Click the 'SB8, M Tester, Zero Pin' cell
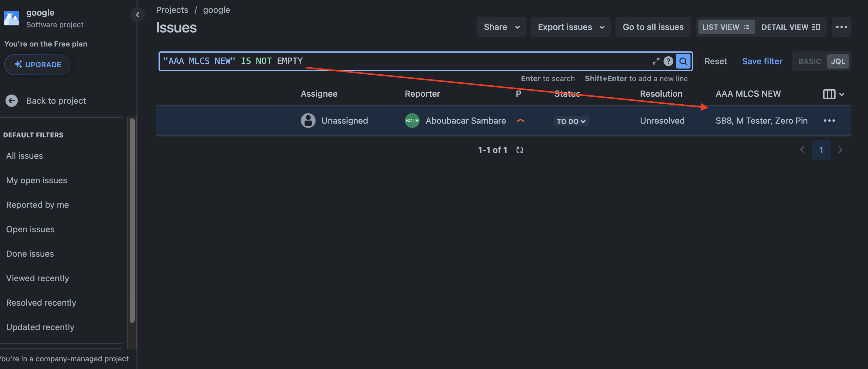 pyautogui.click(x=761, y=121)
